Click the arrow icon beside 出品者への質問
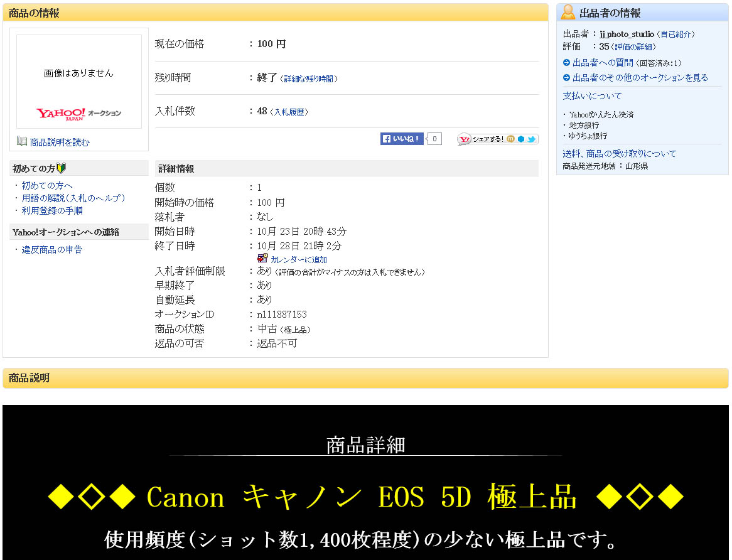 [x=566, y=63]
